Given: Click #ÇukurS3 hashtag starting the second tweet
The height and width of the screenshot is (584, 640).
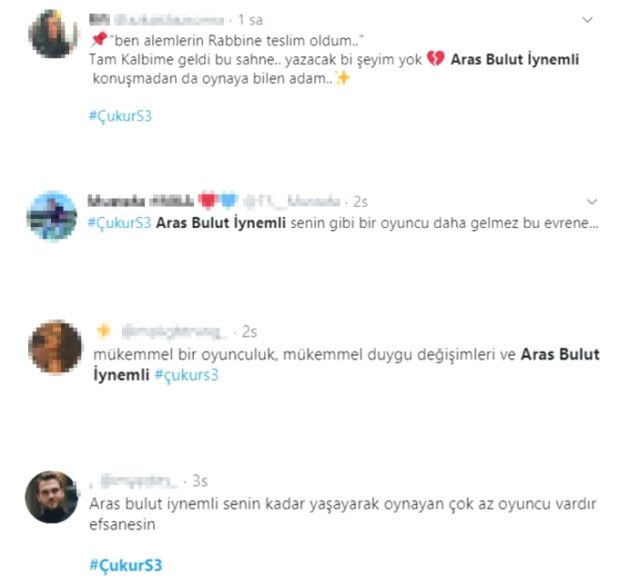Looking at the screenshot, I should pos(120,223).
